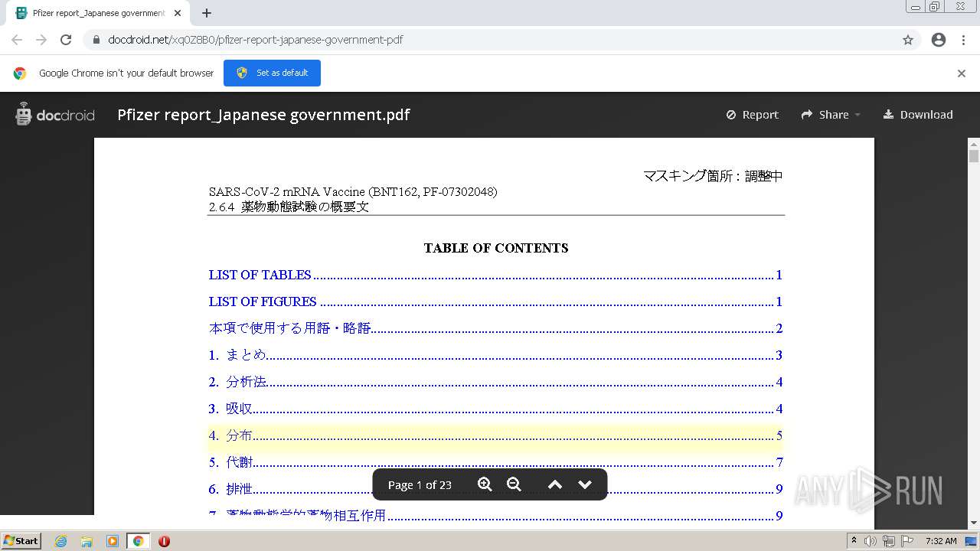The image size is (980, 551).
Task: Zoom out of the PDF page
Action: (x=514, y=484)
